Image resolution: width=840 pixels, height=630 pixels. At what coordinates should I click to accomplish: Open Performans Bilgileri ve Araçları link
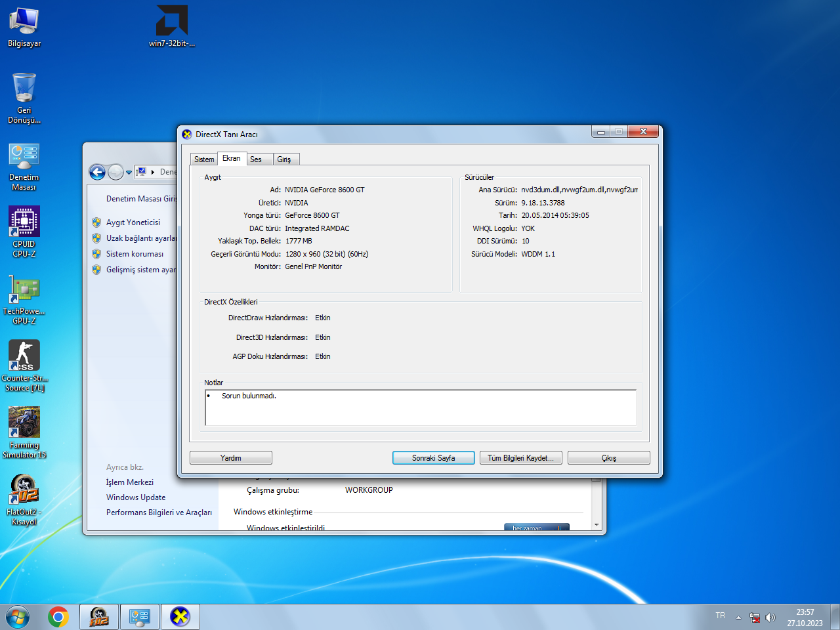point(159,513)
